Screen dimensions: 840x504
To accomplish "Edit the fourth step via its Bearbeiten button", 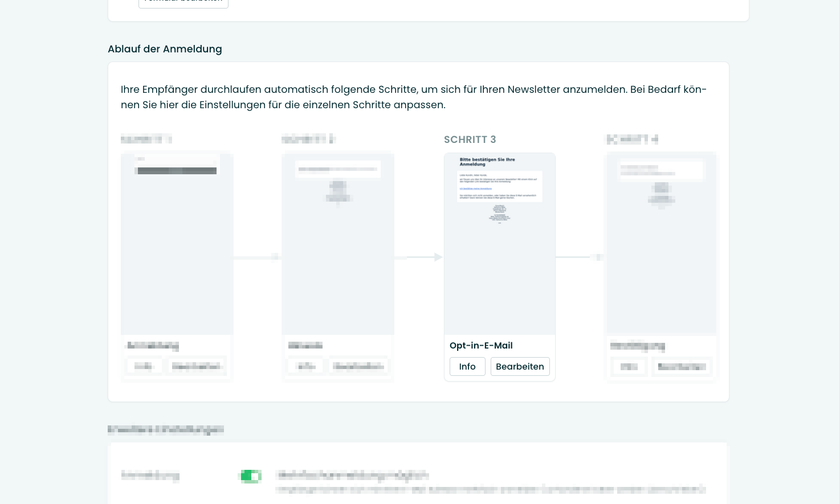I will [x=681, y=367].
